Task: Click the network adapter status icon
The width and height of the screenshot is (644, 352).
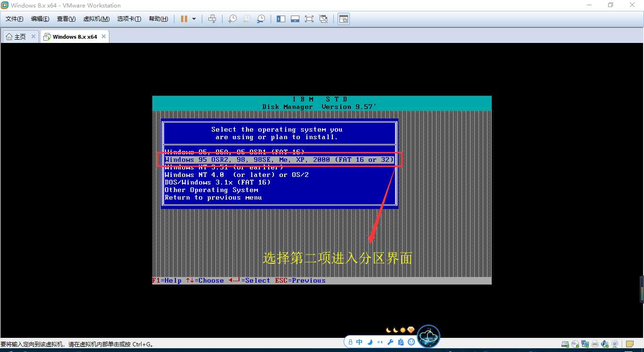Action: (x=585, y=344)
